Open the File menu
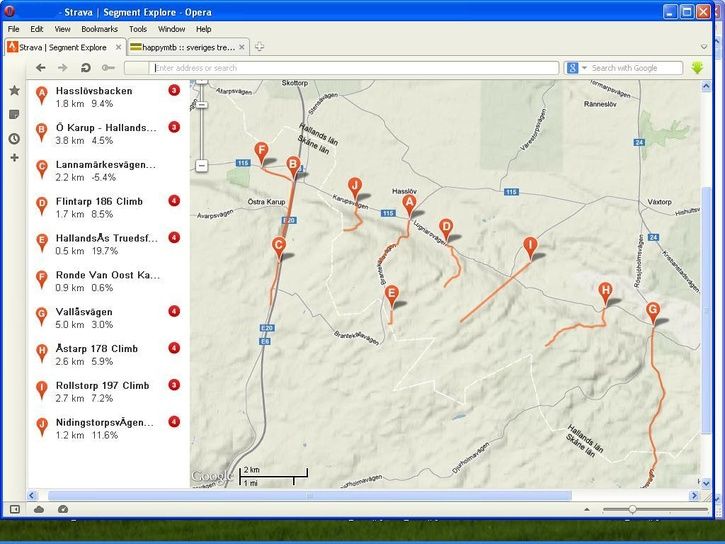Image resolution: width=725 pixels, height=544 pixels. (13, 29)
